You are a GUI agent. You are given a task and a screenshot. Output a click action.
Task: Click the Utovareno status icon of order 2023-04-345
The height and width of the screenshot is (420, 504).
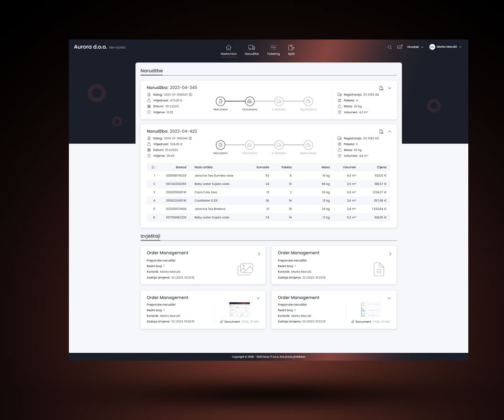click(x=250, y=101)
